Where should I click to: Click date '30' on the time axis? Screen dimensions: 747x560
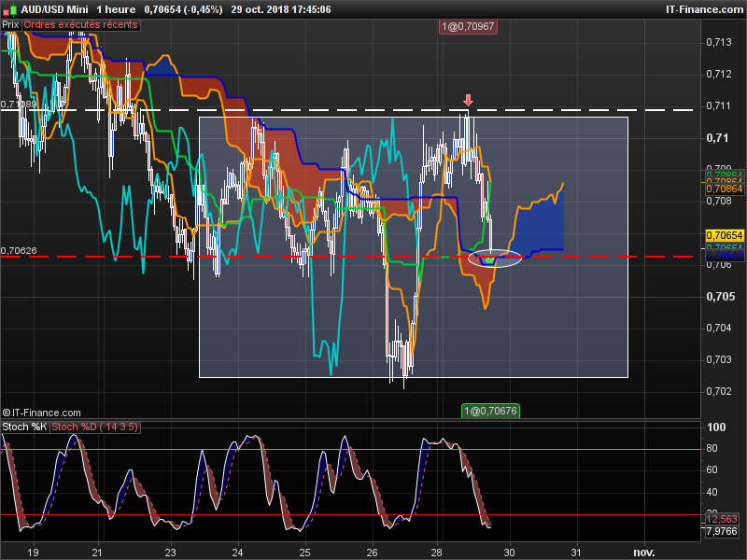point(509,553)
